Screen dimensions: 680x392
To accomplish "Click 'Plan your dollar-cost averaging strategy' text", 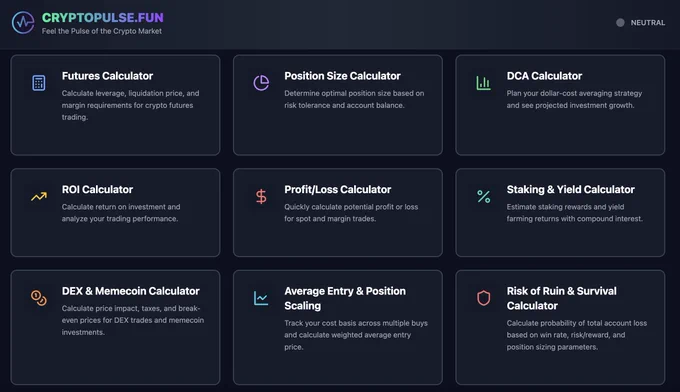I will pos(574,99).
